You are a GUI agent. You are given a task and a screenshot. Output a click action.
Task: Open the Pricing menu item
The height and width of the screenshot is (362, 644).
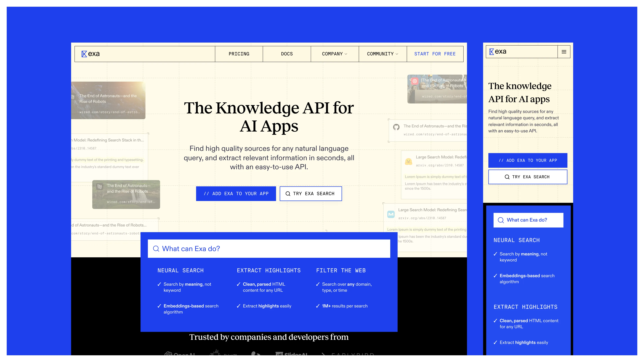pos(239,54)
